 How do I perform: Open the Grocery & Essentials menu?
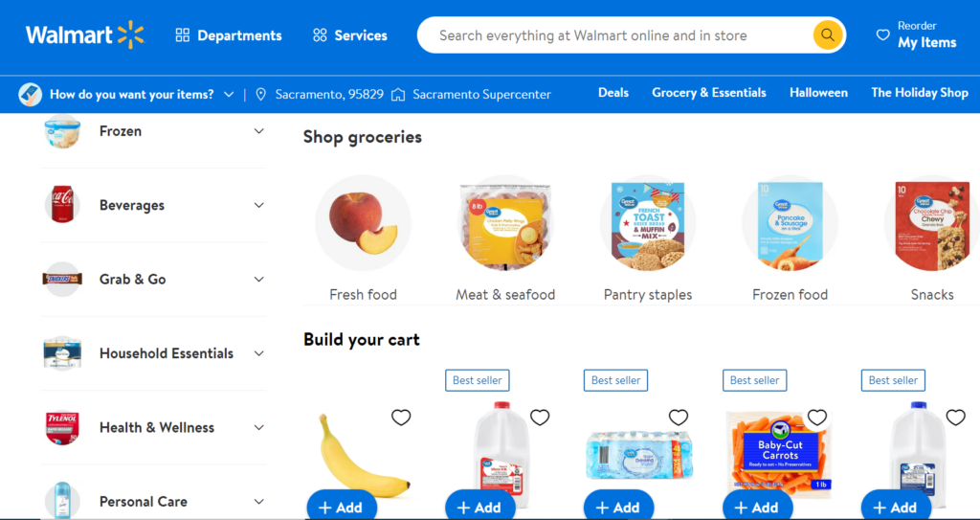point(709,93)
